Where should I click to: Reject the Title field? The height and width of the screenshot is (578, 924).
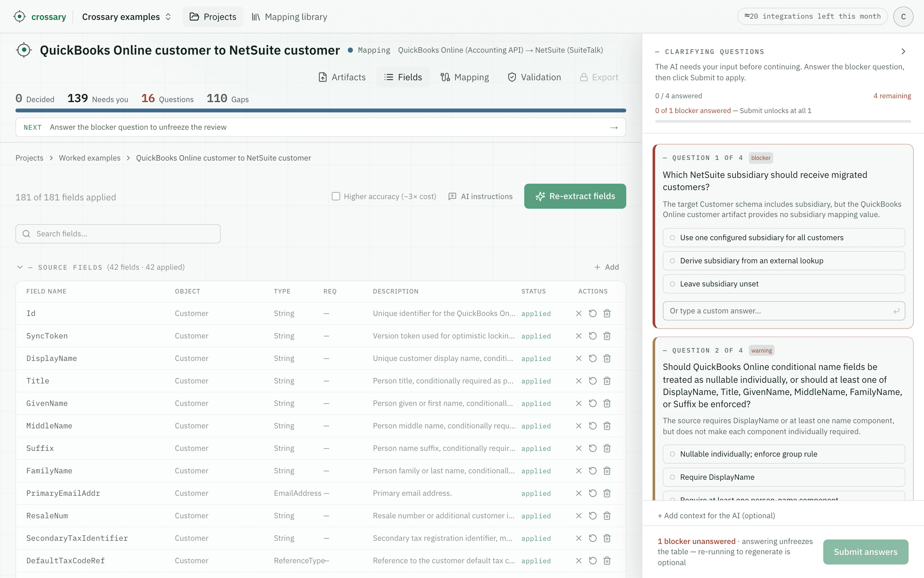[578, 381]
